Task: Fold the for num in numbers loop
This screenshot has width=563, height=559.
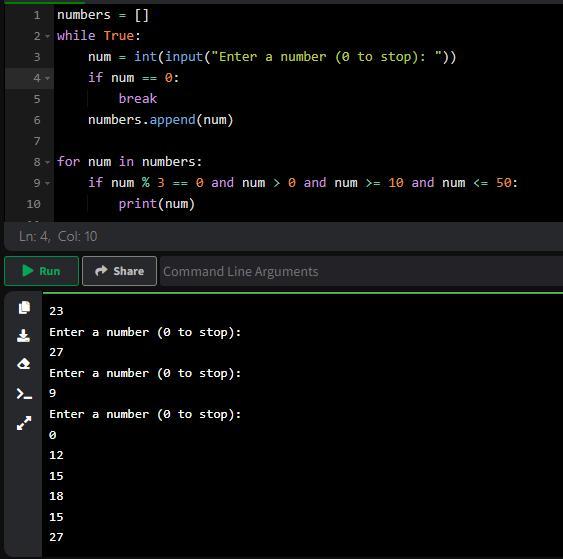Action: pos(47,162)
